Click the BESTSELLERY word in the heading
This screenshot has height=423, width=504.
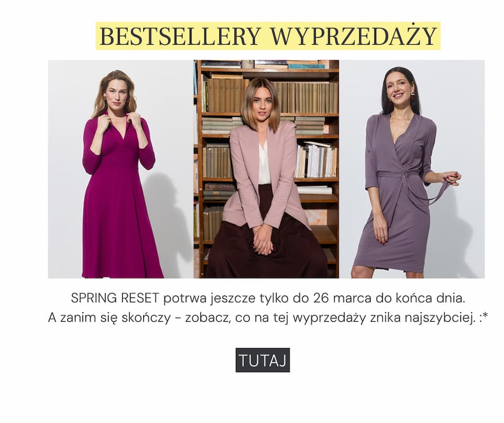pos(180,36)
